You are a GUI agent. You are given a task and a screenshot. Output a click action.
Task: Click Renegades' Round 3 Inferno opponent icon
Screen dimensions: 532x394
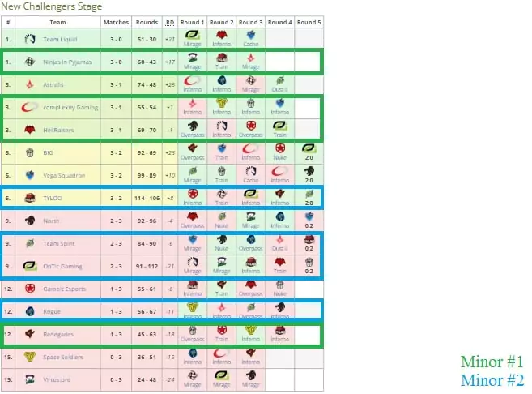coord(251,330)
